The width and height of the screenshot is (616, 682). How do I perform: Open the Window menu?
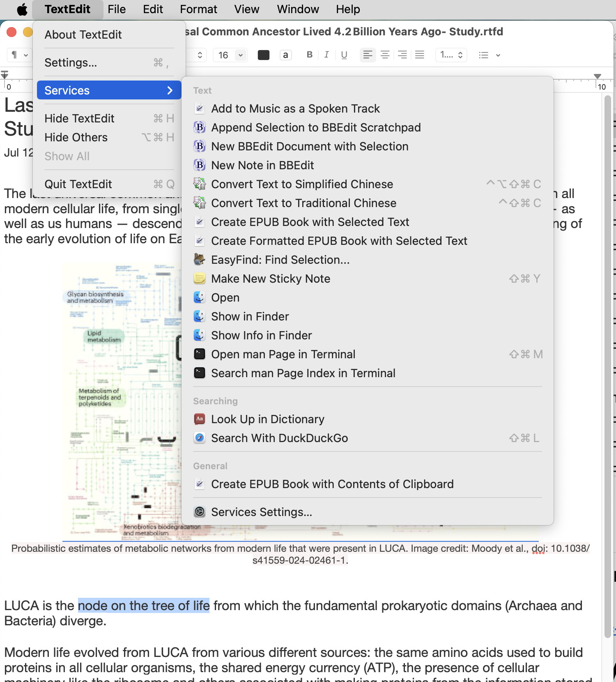298,9
